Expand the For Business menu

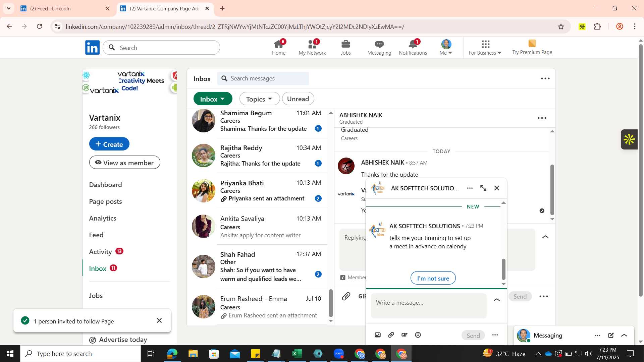click(x=485, y=47)
